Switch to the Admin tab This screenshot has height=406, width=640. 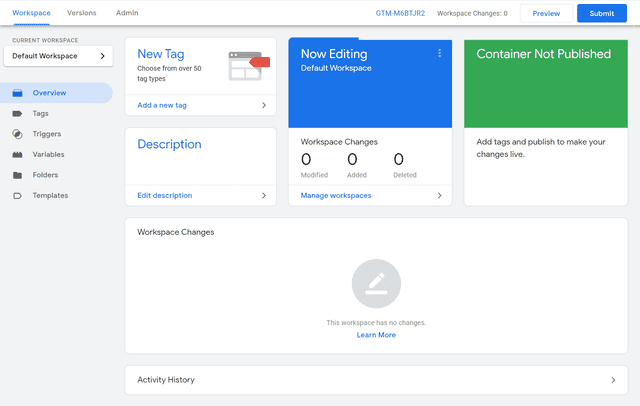[127, 13]
